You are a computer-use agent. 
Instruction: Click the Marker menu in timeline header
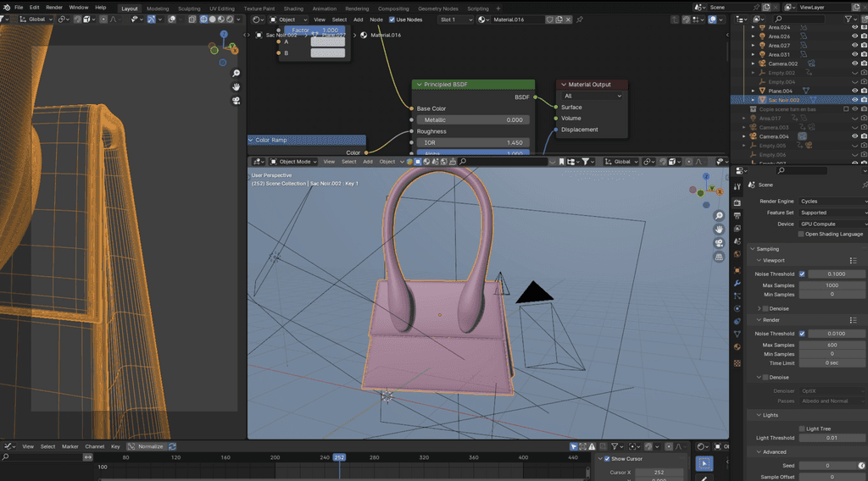[70, 446]
